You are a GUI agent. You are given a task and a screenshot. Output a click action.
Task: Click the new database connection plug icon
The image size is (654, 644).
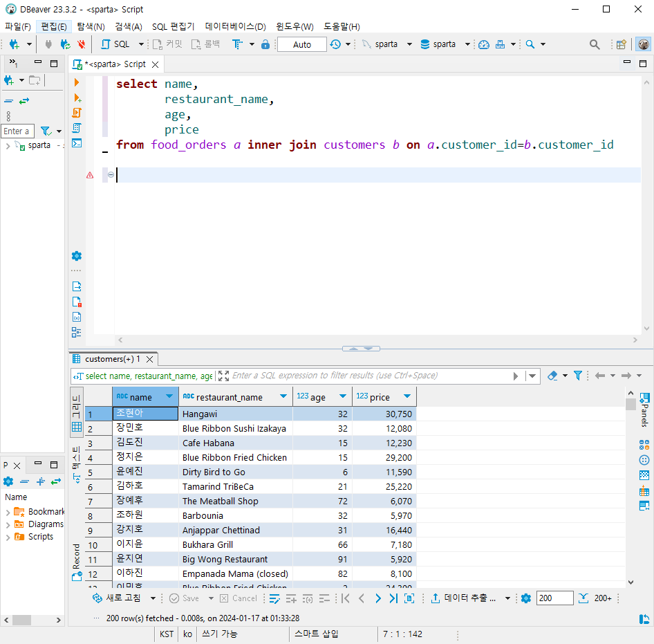[15, 44]
